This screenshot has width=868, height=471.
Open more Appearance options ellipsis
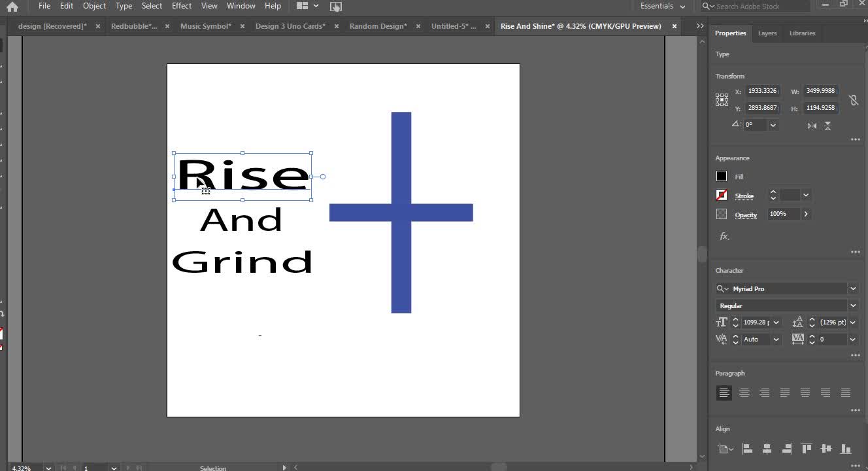pyautogui.click(x=855, y=252)
